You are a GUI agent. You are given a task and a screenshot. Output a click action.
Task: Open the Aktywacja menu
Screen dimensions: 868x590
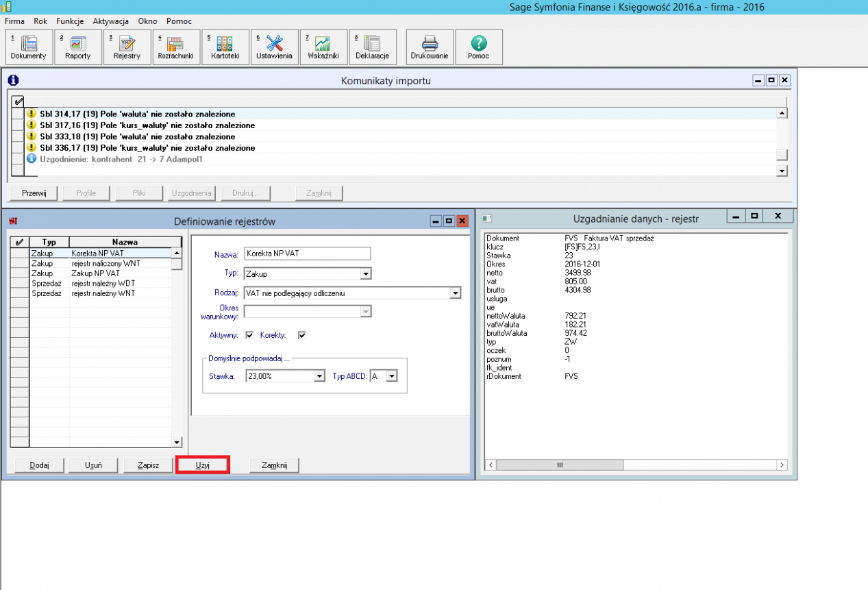pyautogui.click(x=110, y=21)
